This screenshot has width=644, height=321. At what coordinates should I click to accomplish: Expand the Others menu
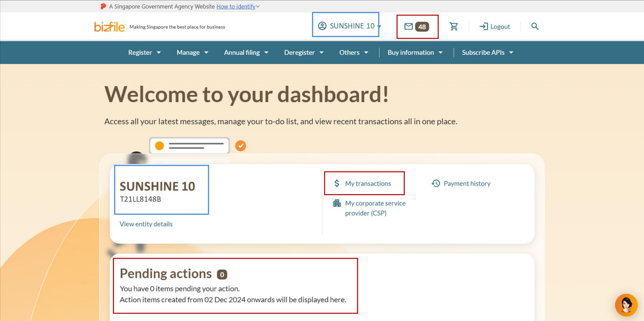(x=354, y=52)
